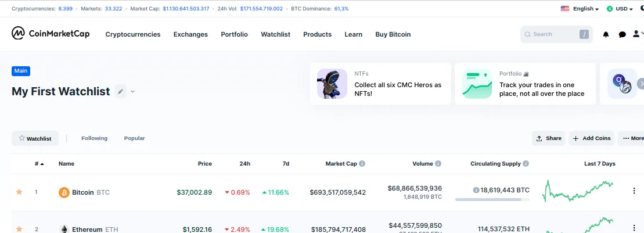Open the Bitcoin BTC name link
644x233 pixels.
tap(91, 192)
